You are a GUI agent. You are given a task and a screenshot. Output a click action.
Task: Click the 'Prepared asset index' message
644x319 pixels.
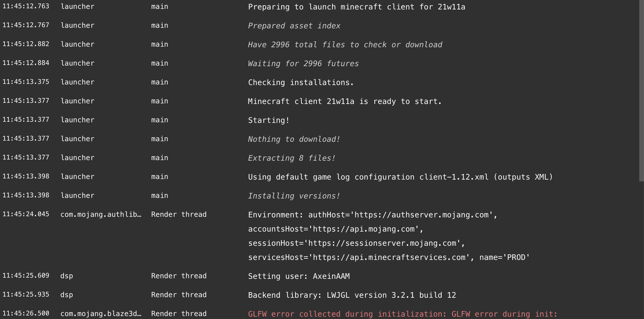click(294, 26)
